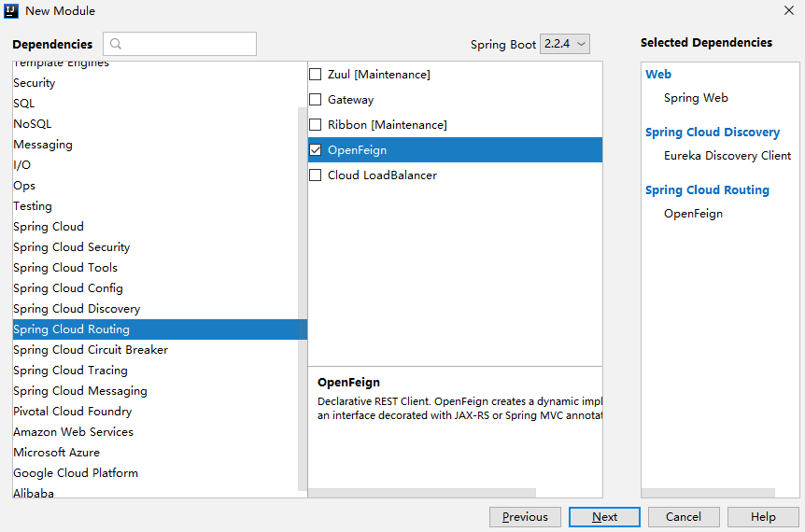The image size is (805, 532).
Task: Open the Testing category
Action: pyautogui.click(x=160, y=205)
